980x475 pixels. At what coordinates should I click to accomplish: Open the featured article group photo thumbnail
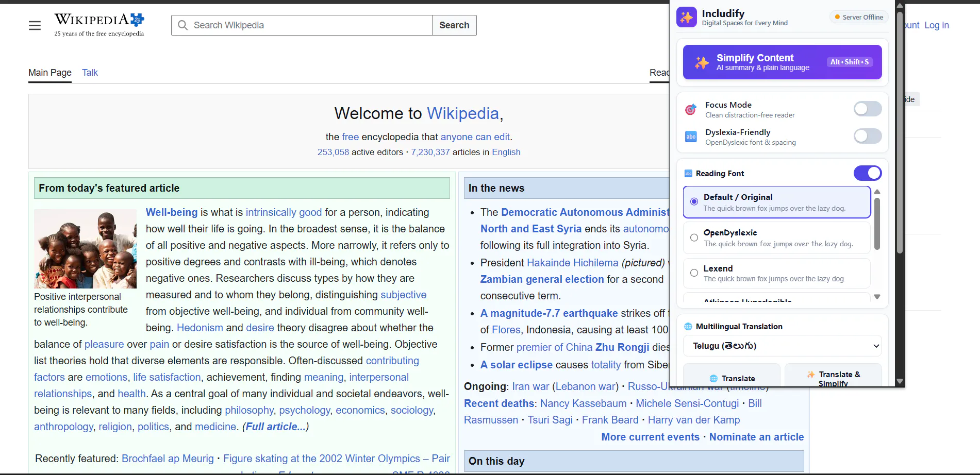pyautogui.click(x=85, y=249)
